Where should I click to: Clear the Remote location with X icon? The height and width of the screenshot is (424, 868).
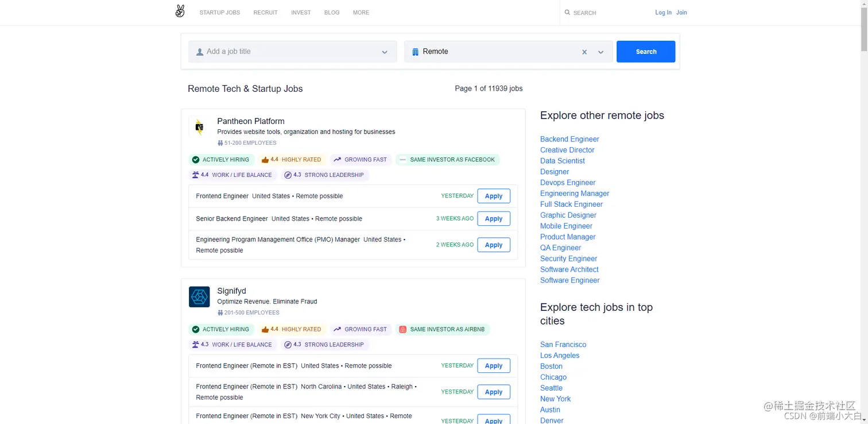tap(584, 52)
